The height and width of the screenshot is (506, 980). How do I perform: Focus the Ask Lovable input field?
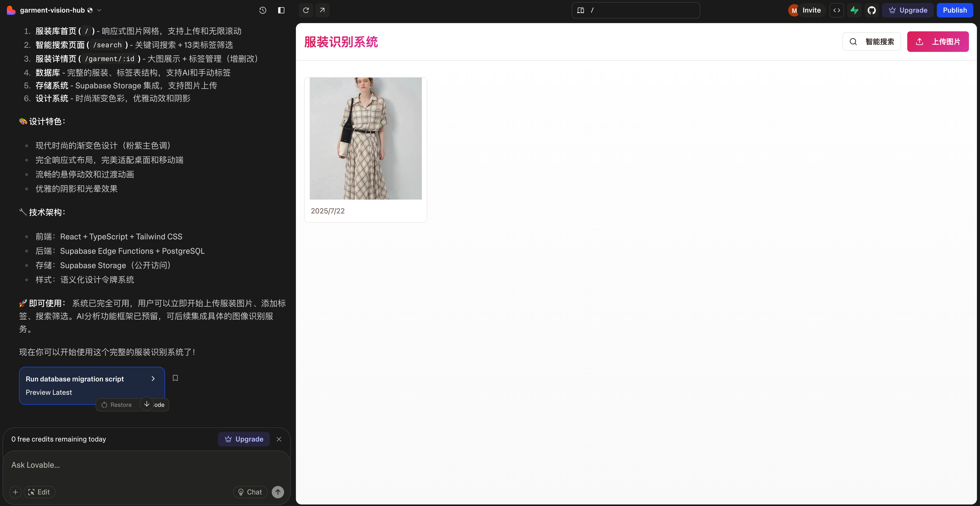(x=147, y=465)
